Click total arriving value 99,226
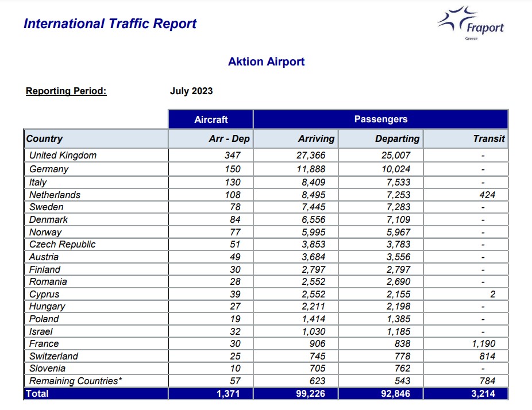 coord(310,393)
